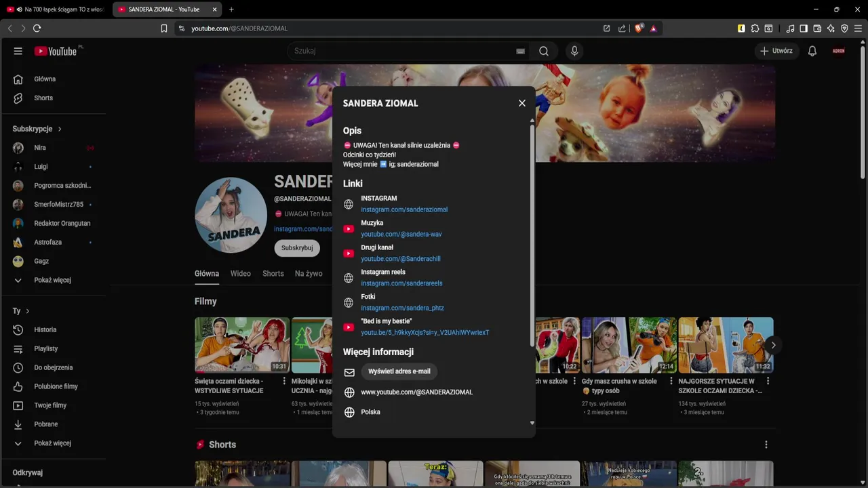Open options menu for Shorts section
Viewport: 868px width, 488px height.
[x=766, y=445]
